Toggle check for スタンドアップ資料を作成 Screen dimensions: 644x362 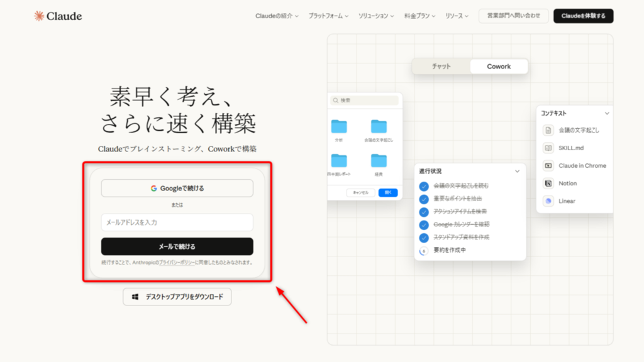(x=424, y=238)
